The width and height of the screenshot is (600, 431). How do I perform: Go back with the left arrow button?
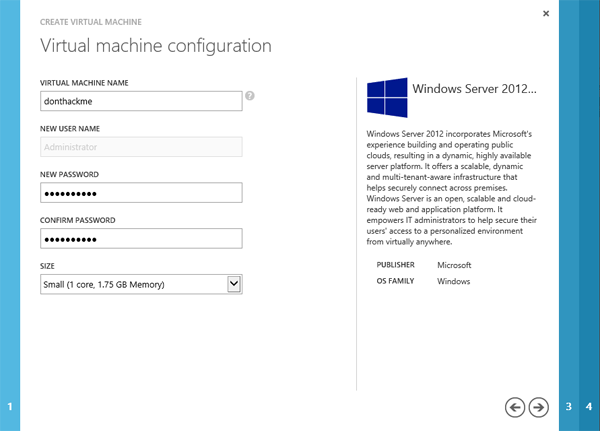pos(515,406)
